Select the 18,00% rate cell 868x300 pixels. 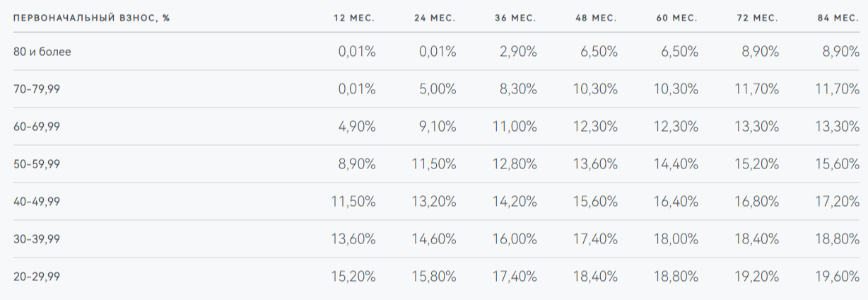click(x=676, y=239)
